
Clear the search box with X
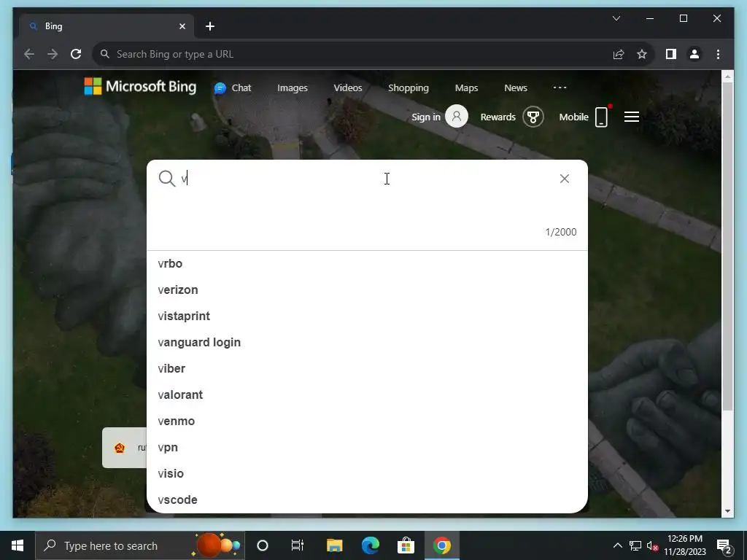(565, 179)
